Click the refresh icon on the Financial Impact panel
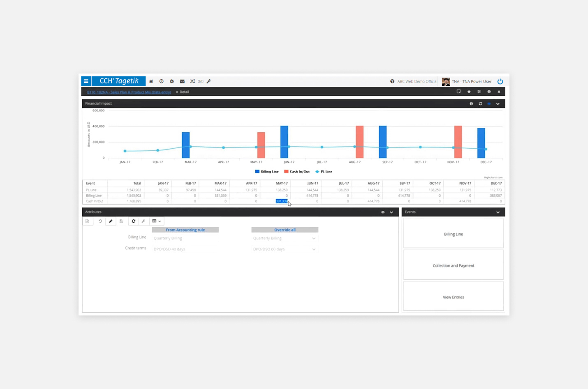 coord(480,104)
